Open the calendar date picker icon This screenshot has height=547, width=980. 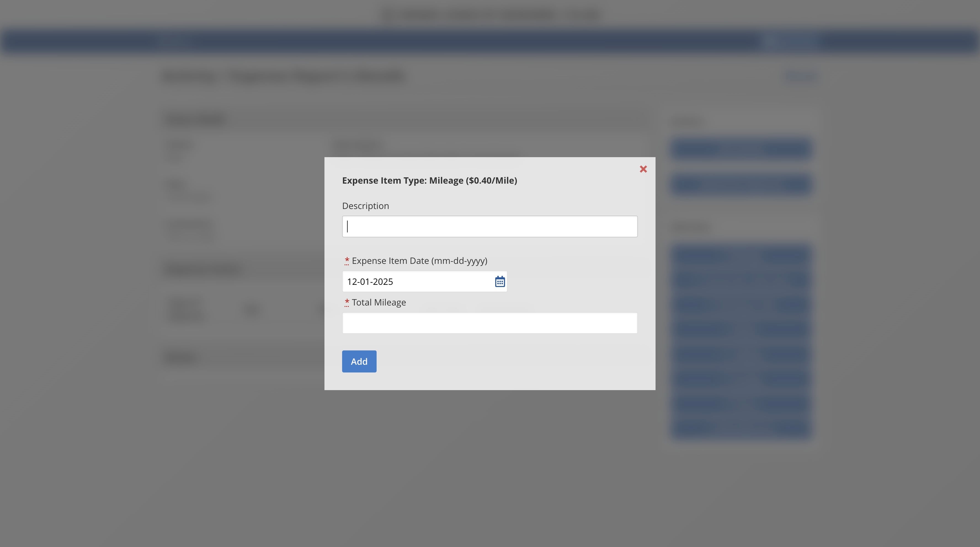[x=499, y=282]
